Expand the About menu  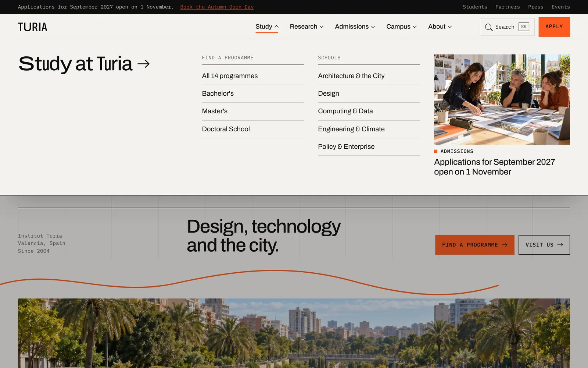coord(440,26)
